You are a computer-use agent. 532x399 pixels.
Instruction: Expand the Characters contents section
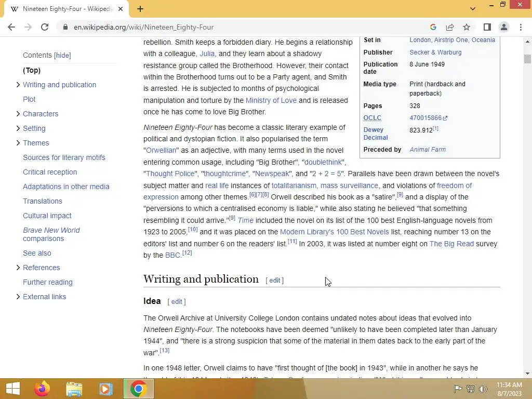click(x=18, y=114)
